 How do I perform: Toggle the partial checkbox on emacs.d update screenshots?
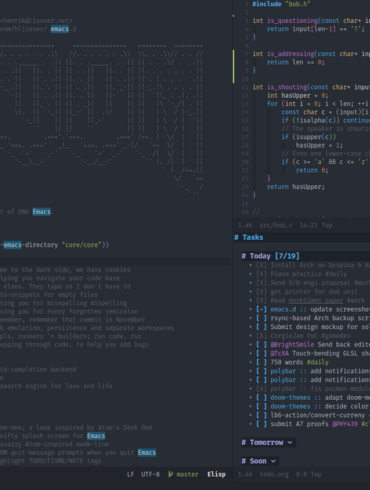pos(262,309)
